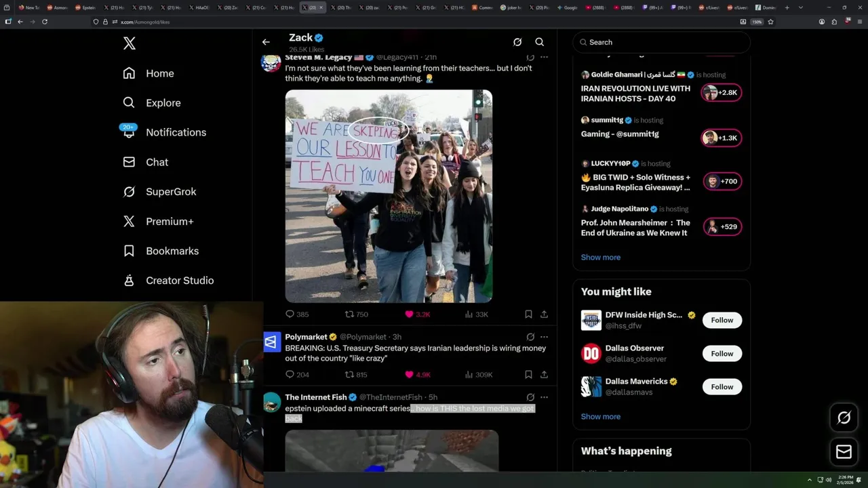The width and height of the screenshot is (868, 488).
Task: Follow DFW Inside High School
Action: (722, 320)
